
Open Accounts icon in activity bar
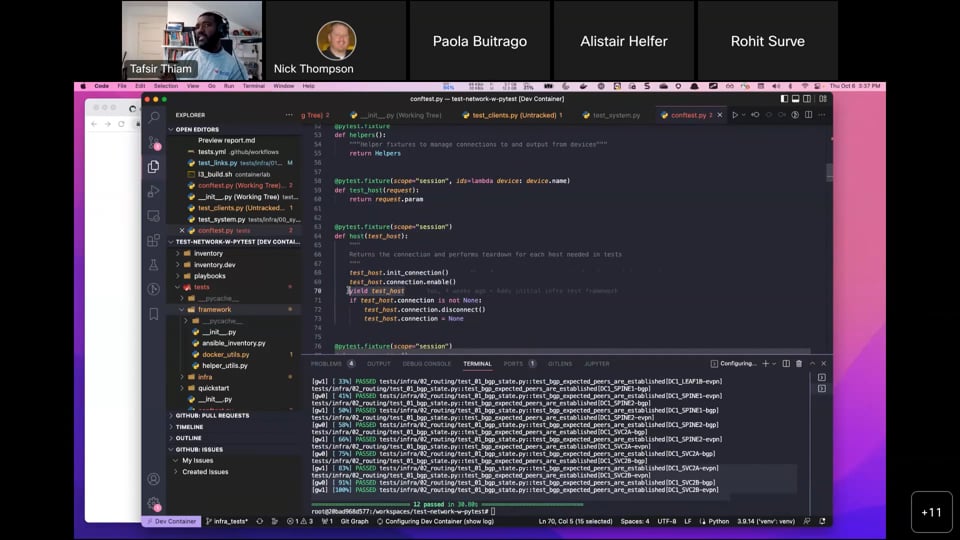click(x=154, y=479)
